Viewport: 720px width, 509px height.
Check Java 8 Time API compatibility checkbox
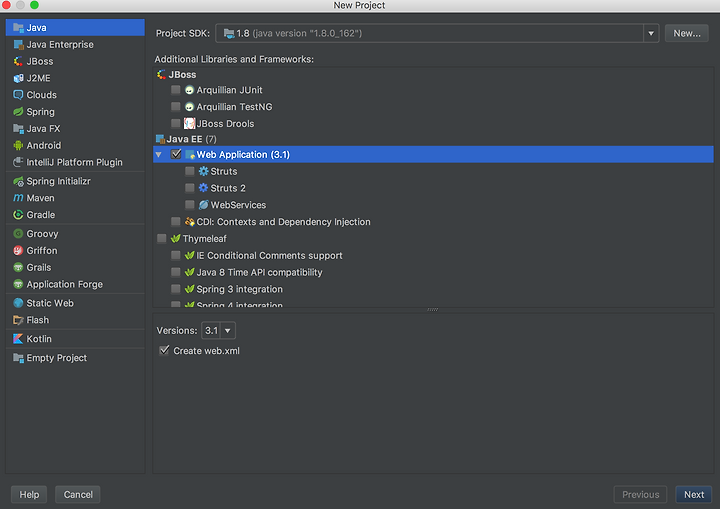pos(175,272)
